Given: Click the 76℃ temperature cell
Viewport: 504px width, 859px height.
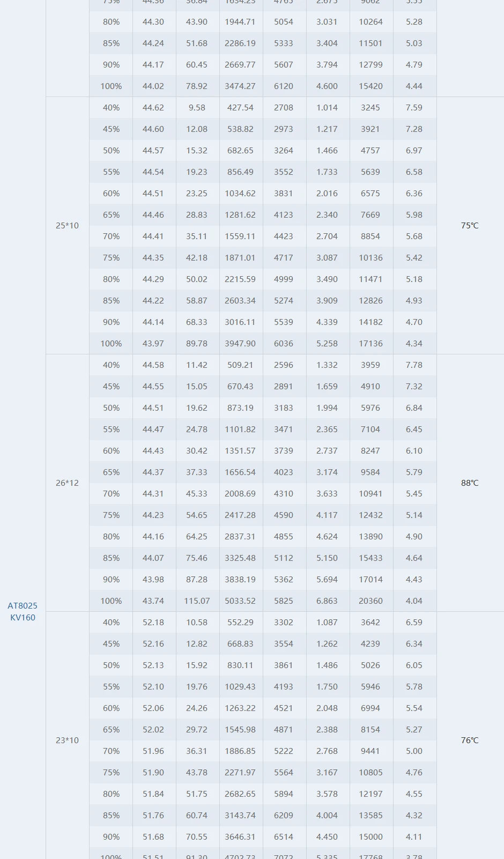Looking at the screenshot, I should (470, 740).
